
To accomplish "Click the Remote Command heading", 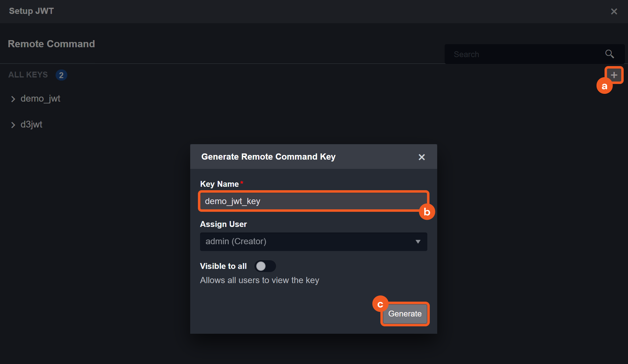I will coord(51,44).
